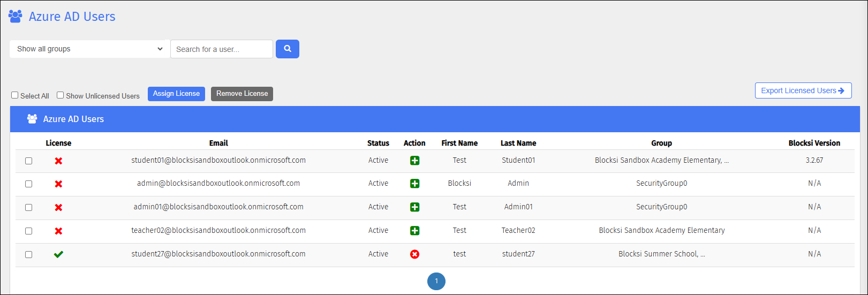The image size is (868, 295).
Task: Toggle the Select All checkbox
Action: 15,95
